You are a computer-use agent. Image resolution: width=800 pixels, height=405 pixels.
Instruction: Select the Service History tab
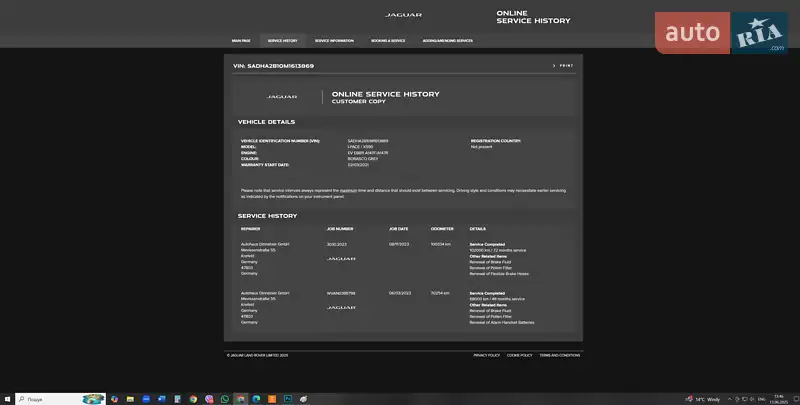(283, 41)
